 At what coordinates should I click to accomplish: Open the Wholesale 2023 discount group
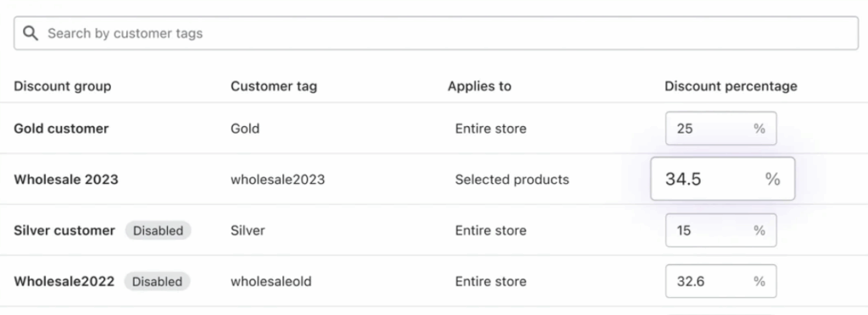click(x=66, y=180)
